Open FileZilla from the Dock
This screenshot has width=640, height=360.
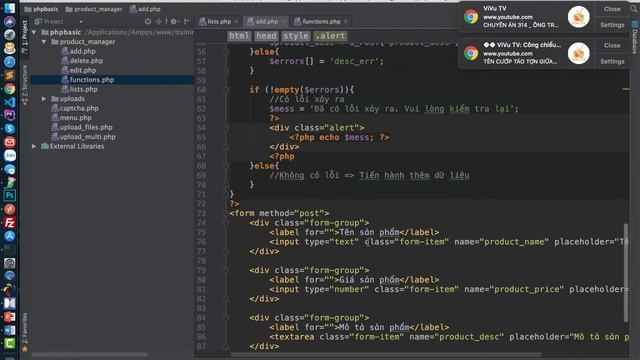pyautogui.click(x=9, y=222)
